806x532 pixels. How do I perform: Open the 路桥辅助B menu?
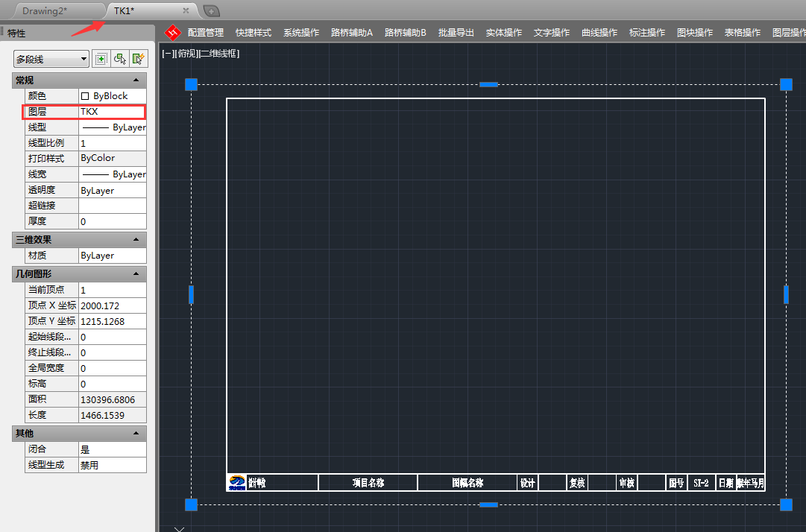pyautogui.click(x=405, y=33)
